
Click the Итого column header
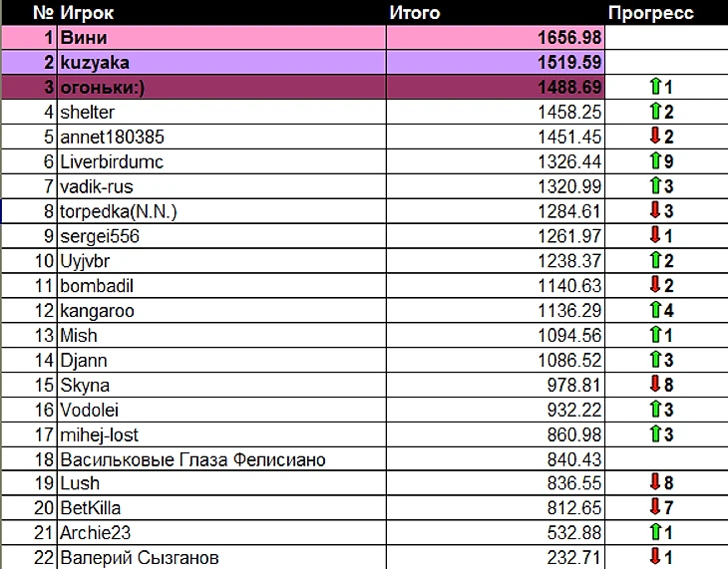coord(414,13)
